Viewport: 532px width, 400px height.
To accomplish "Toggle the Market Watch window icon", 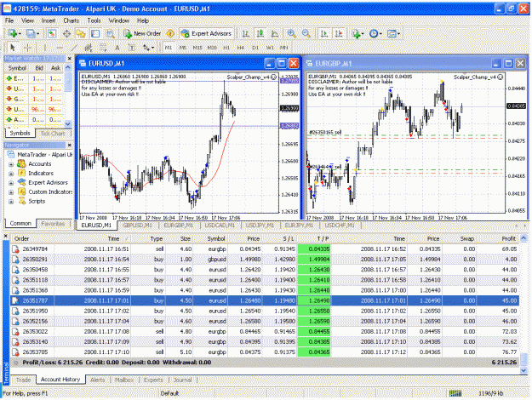I will [x=52, y=33].
